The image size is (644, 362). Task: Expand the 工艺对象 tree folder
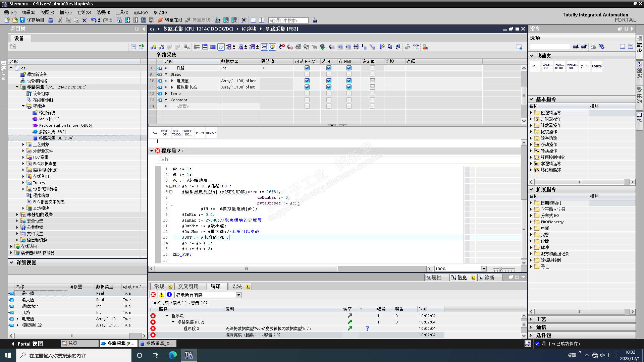[23, 144]
